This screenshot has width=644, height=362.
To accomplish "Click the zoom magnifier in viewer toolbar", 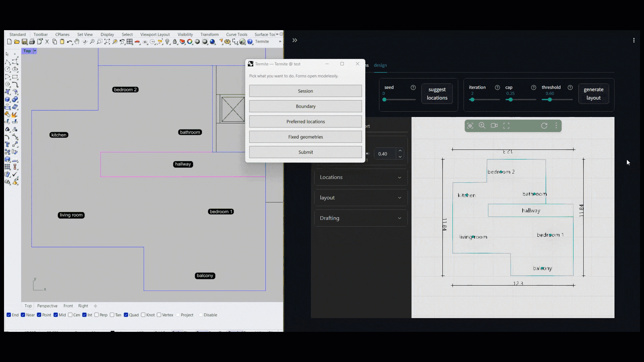I will pos(482,126).
